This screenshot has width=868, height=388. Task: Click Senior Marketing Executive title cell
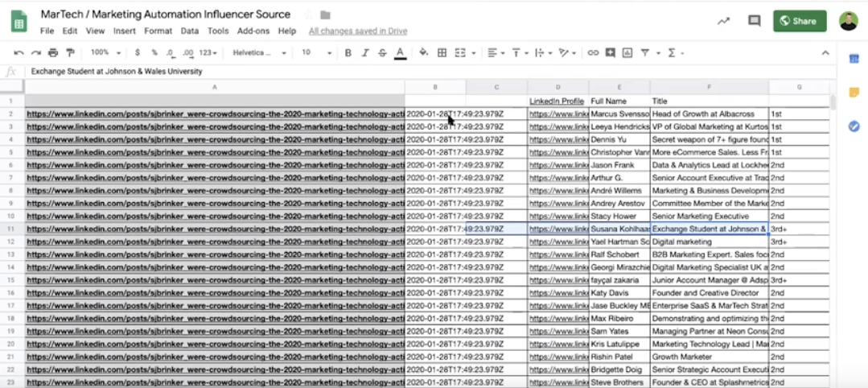click(x=710, y=217)
